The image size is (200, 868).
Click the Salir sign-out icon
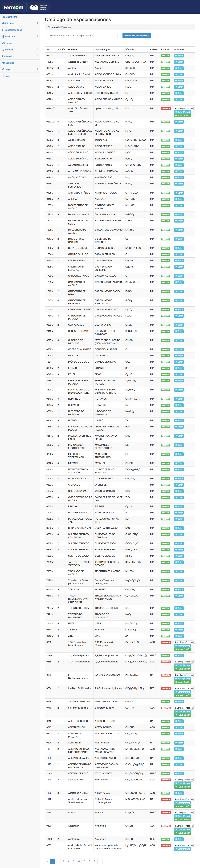click(x=4, y=76)
